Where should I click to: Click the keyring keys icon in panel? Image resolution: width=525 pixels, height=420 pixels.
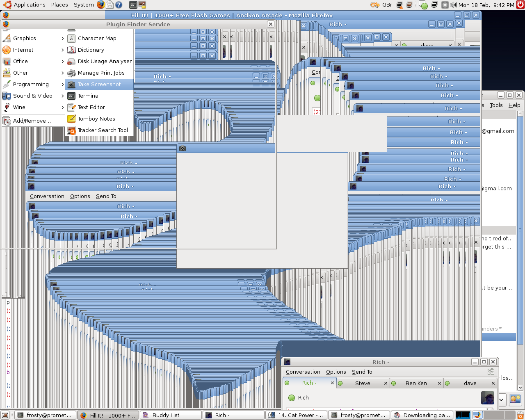(375, 5)
